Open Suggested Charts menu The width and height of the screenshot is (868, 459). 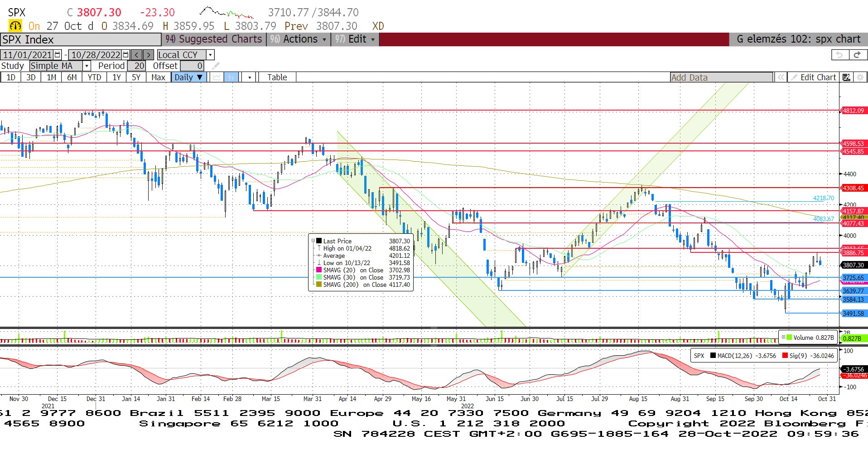tap(213, 39)
